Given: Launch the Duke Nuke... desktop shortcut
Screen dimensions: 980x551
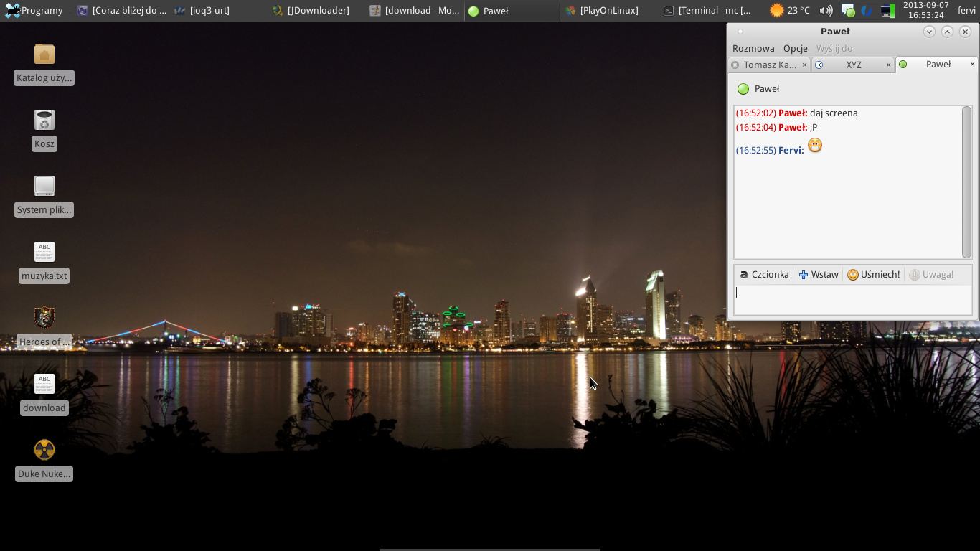Looking at the screenshot, I should coord(44,450).
